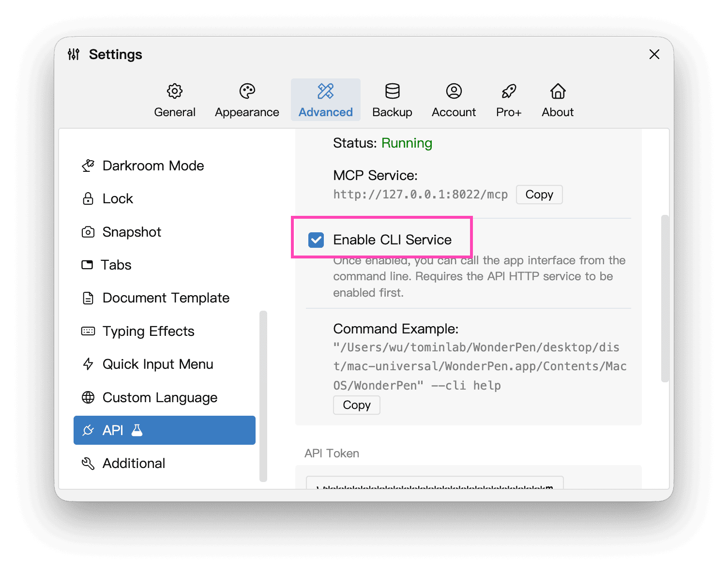Click the API Token input field
Screen dimensions: 728x573
click(435, 483)
